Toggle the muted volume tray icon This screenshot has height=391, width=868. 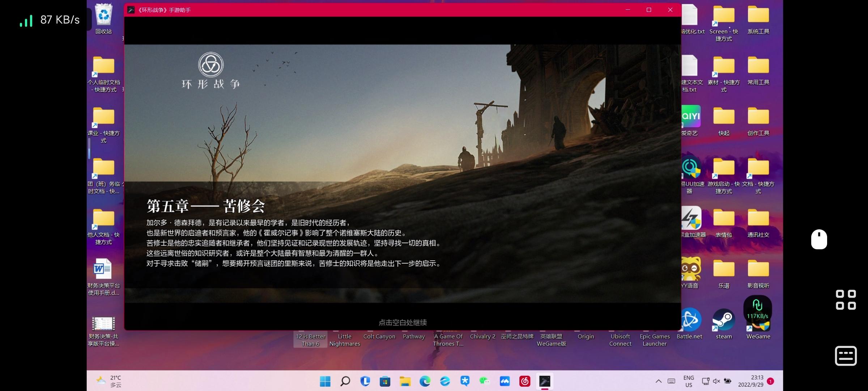[x=716, y=381]
